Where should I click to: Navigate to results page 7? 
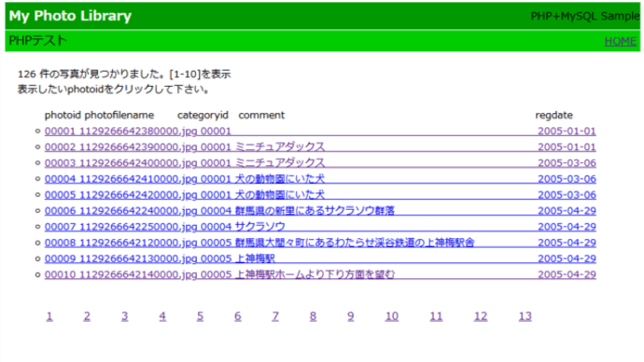click(x=275, y=316)
